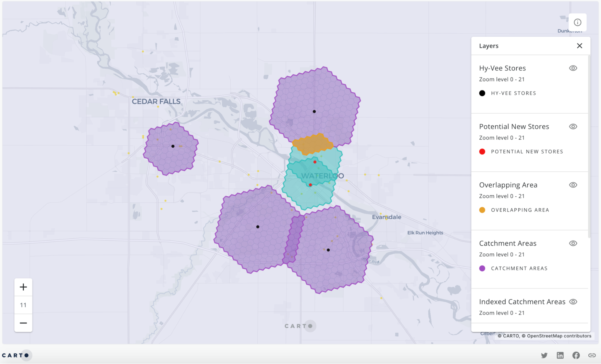Close the Layers panel
601x364 pixels.
pos(579,46)
